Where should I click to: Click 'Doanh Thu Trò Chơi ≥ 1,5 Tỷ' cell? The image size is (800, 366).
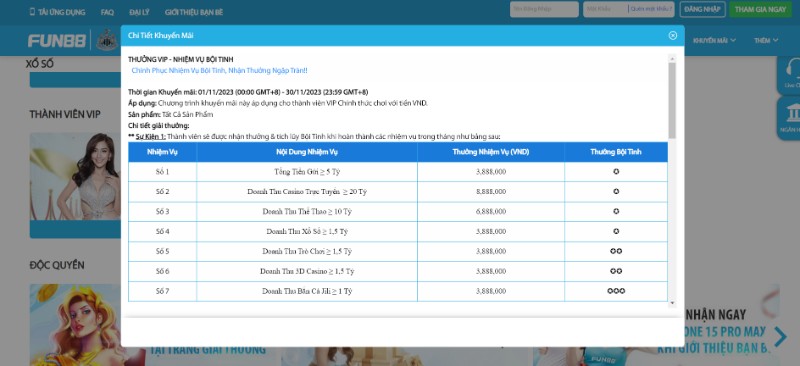click(307, 252)
